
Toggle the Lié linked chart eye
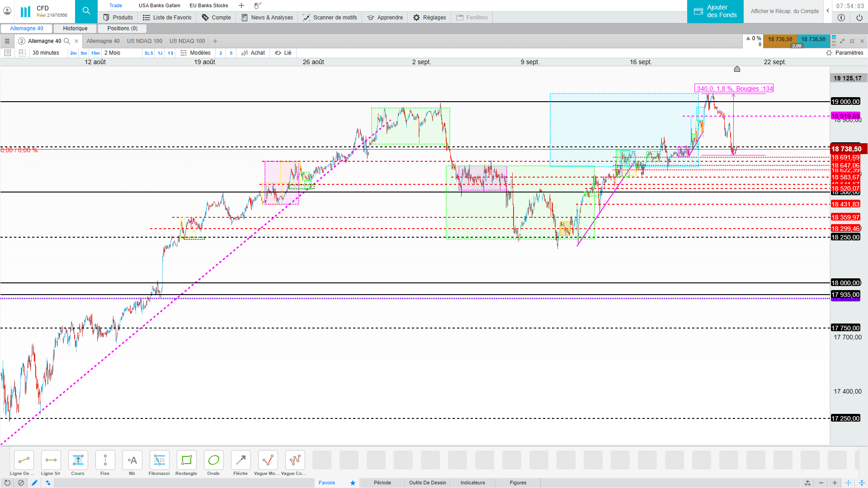283,53
